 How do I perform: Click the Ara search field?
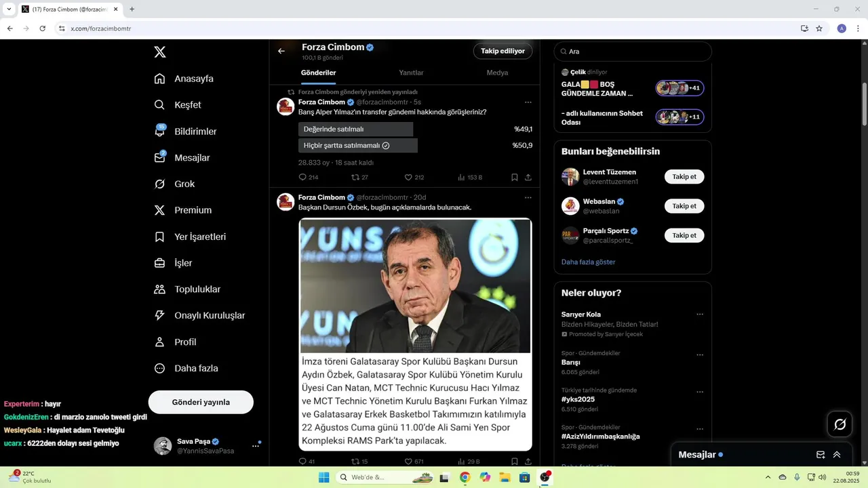point(633,52)
